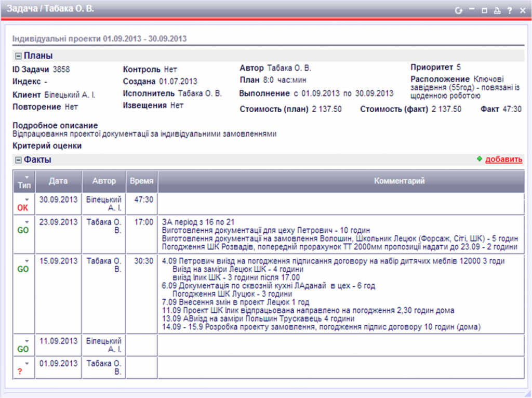
Task: Click comment line 13.09 АВиїзд на заміри
Action: pos(258,319)
